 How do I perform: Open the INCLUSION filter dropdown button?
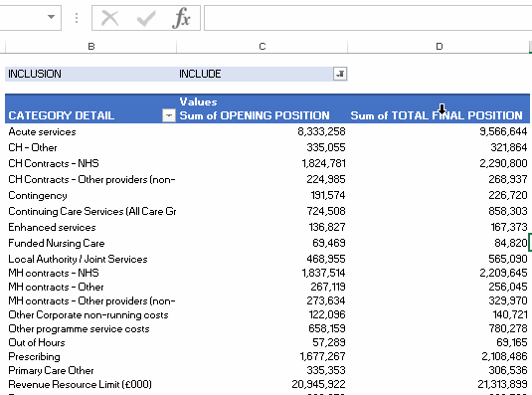pyautogui.click(x=340, y=74)
